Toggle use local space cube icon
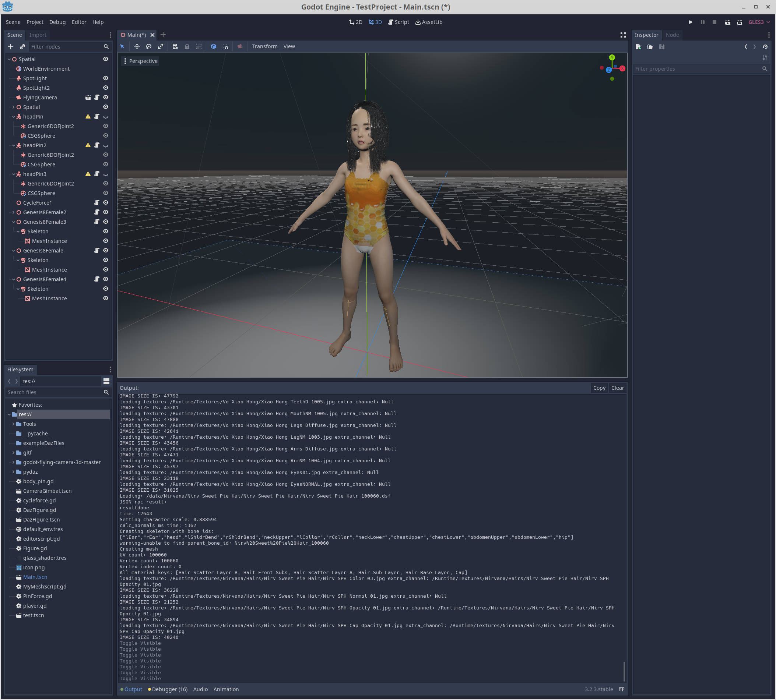Image resolution: width=776 pixels, height=700 pixels. pyautogui.click(x=213, y=46)
